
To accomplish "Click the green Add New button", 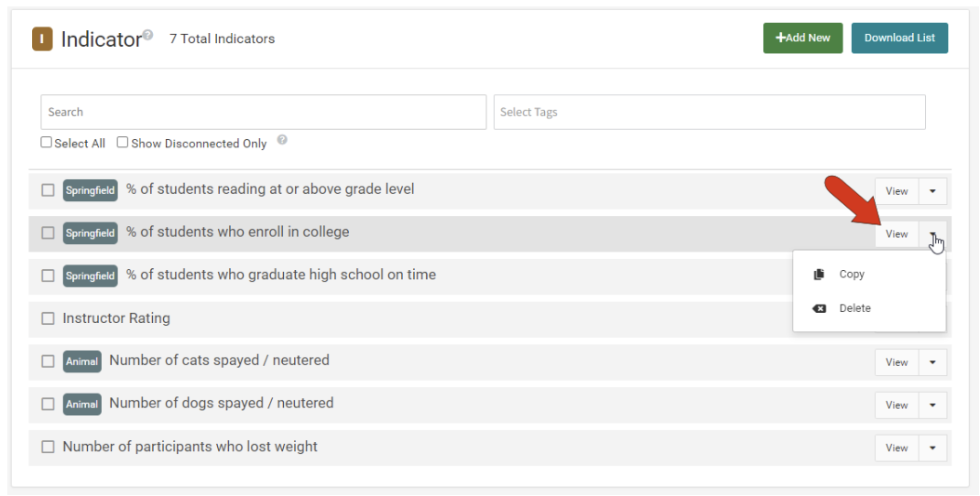I will pos(802,38).
